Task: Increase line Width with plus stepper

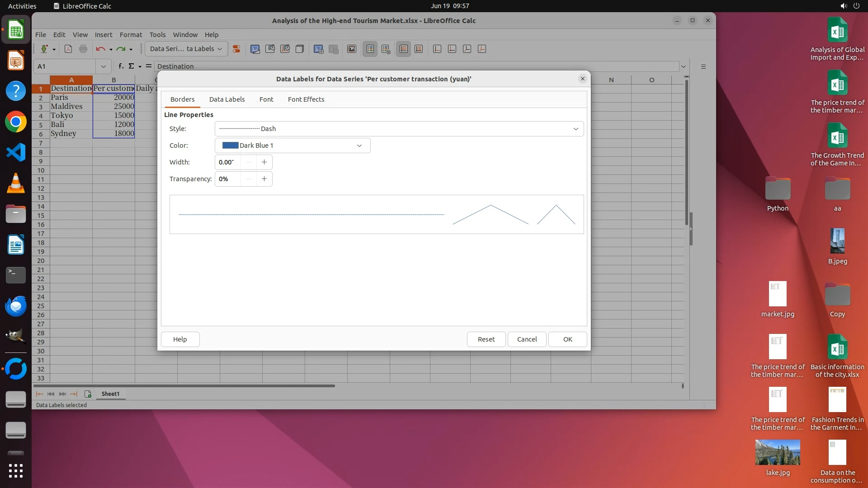Action: coord(264,162)
